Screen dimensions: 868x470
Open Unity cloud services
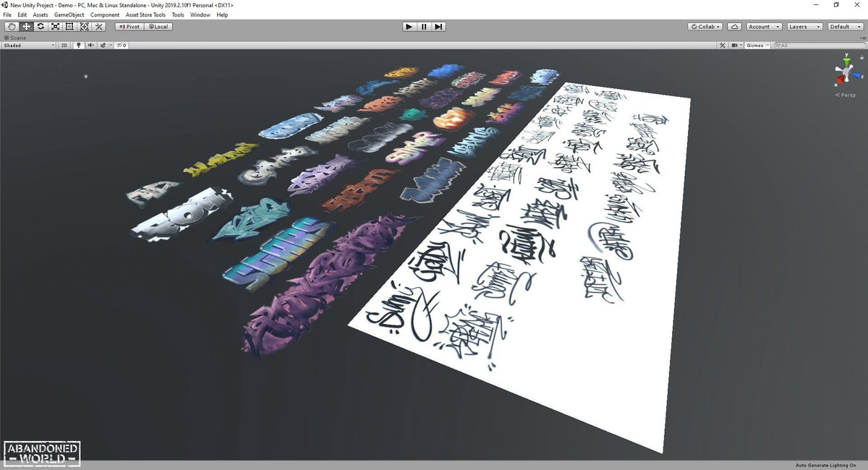point(735,27)
